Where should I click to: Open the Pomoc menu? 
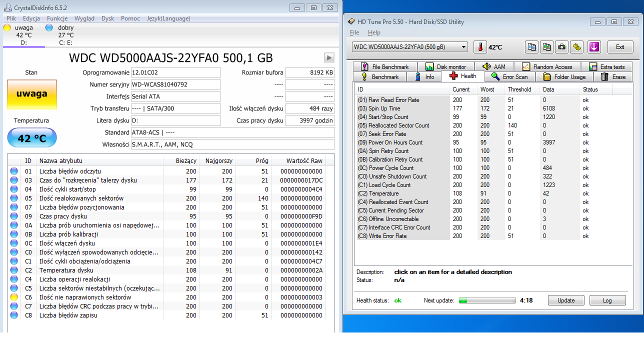tap(130, 18)
